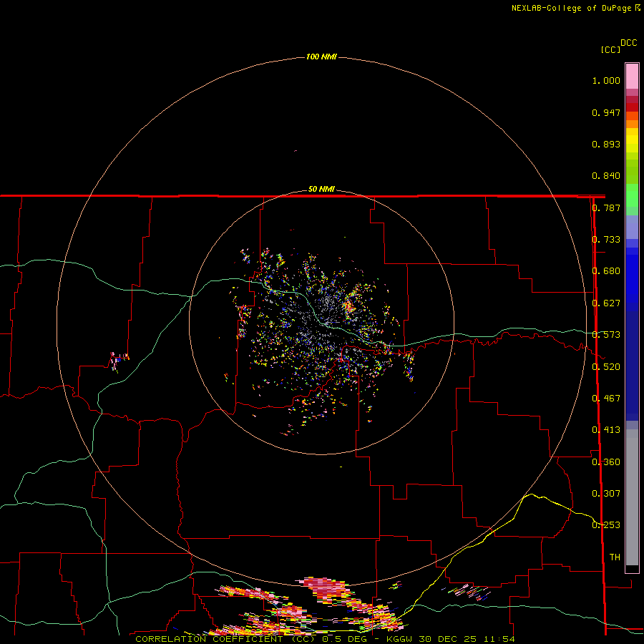
Task: Select the 0.467 legend value
Action: (x=606, y=399)
